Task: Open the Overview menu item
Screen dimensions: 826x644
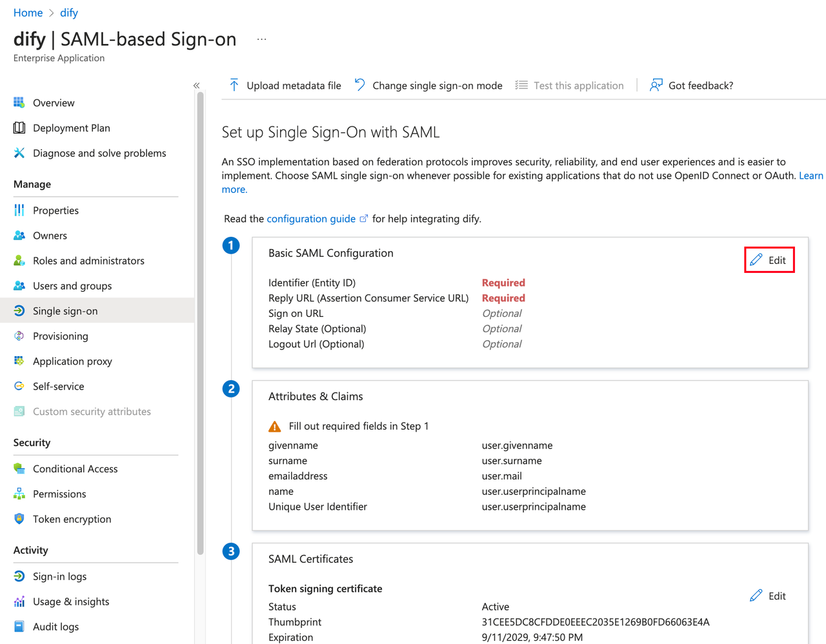Action: 54,103
